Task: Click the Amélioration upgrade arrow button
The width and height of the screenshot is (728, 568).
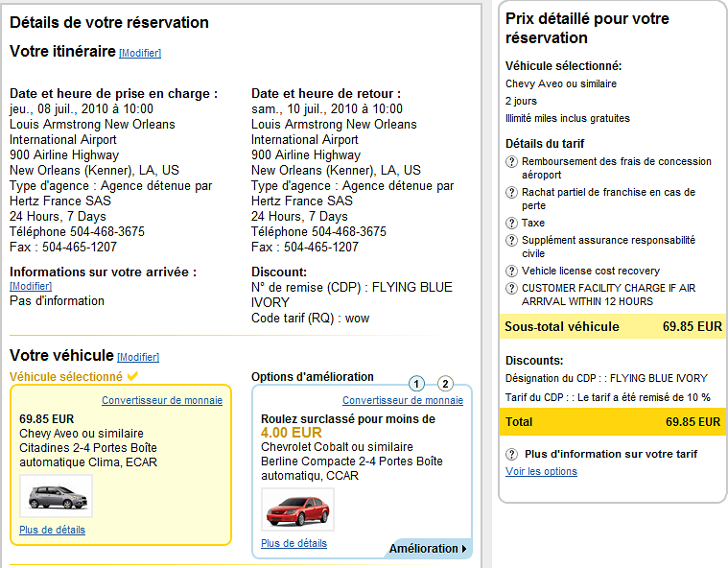Action: (x=428, y=549)
